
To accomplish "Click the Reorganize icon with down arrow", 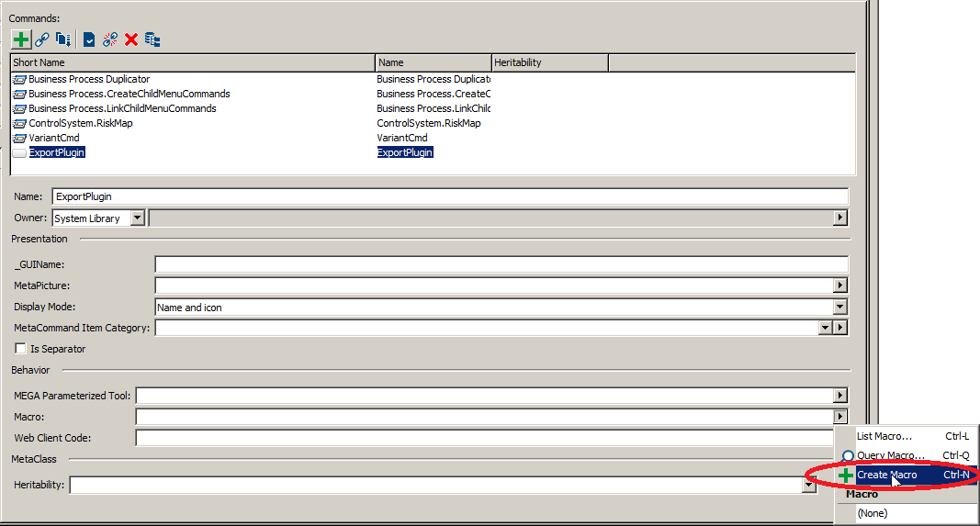I will 63,39.
